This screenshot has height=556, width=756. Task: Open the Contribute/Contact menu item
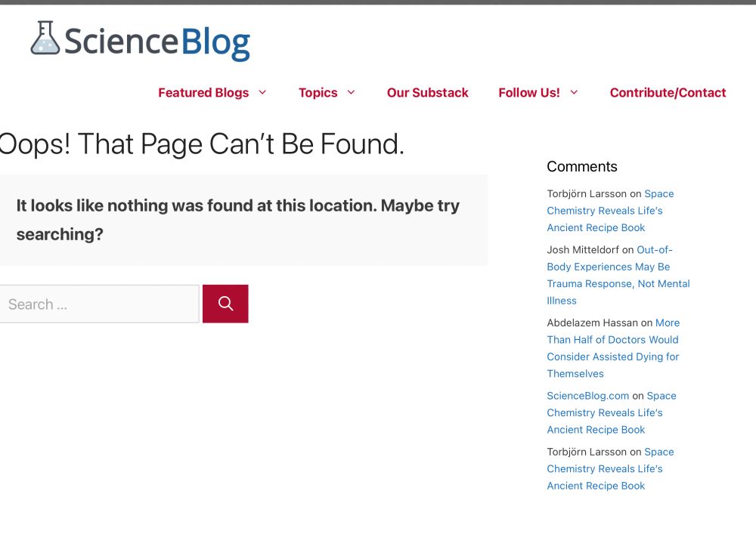click(668, 92)
